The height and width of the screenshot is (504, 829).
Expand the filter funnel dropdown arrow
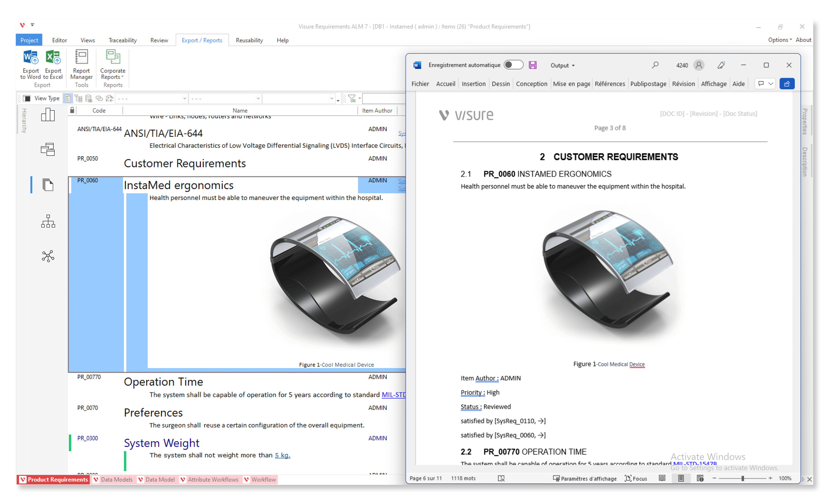[360, 98]
